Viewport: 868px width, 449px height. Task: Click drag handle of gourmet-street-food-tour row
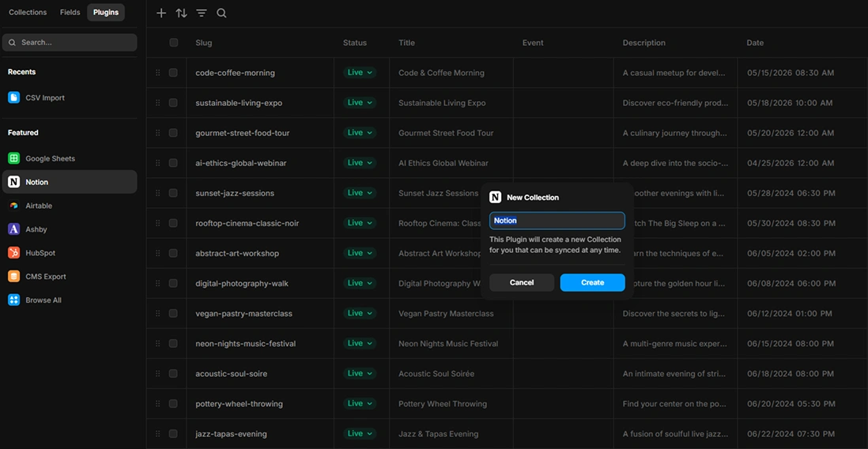(x=158, y=133)
